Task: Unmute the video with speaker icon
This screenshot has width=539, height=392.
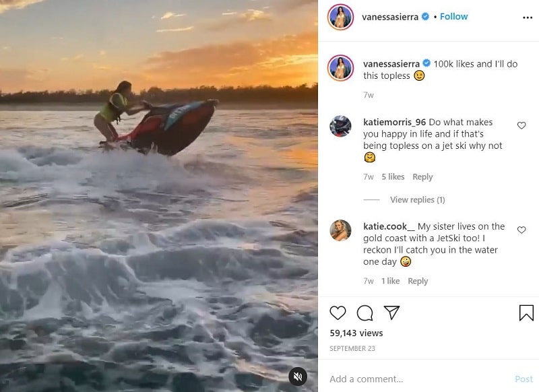Action: (298, 377)
